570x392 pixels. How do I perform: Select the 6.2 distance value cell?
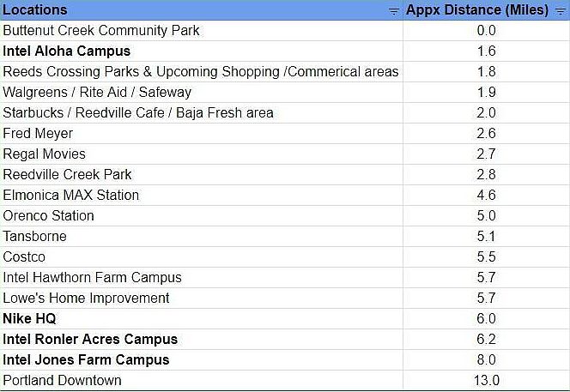click(x=486, y=339)
